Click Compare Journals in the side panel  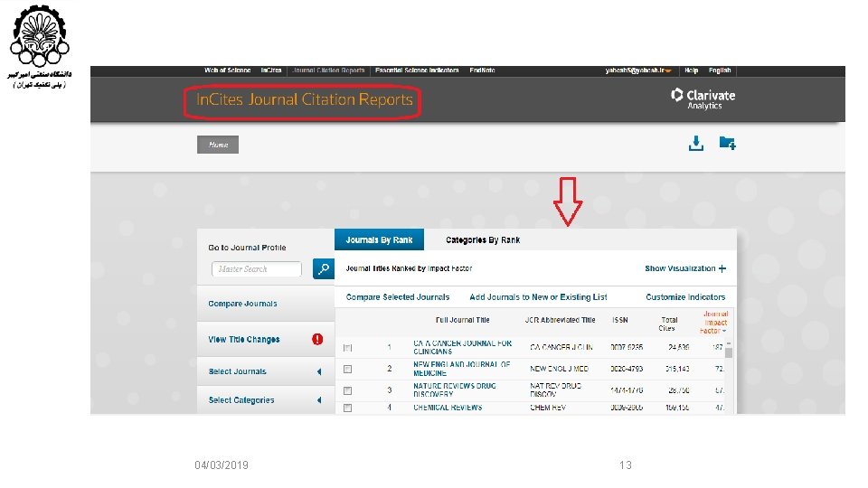point(242,304)
